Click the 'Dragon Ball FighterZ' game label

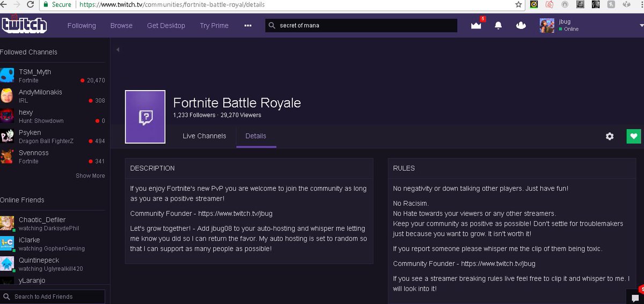pyautogui.click(x=46, y=141)
